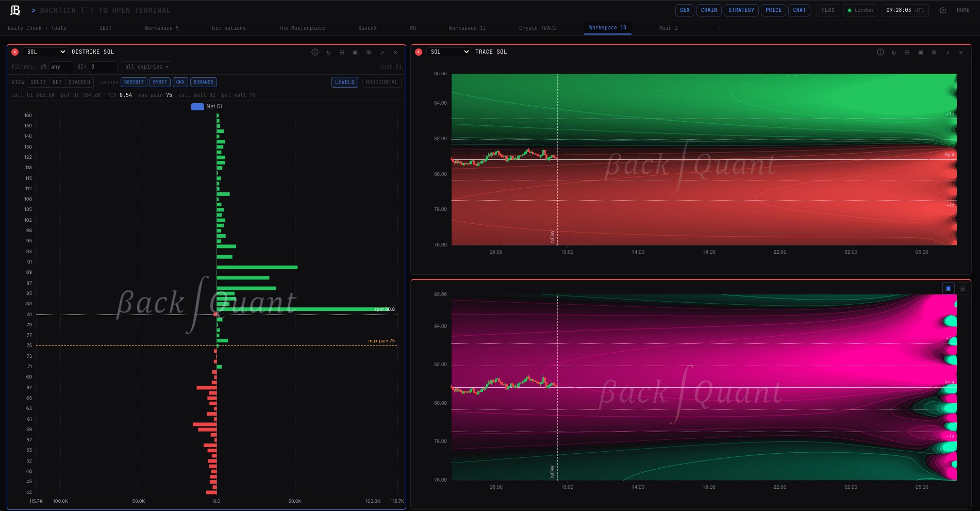Image resolution: width=980 pixels, height=511 pixels.
Task: Open info for the OISTRIKE SOL panel
Action: [315, 52]
